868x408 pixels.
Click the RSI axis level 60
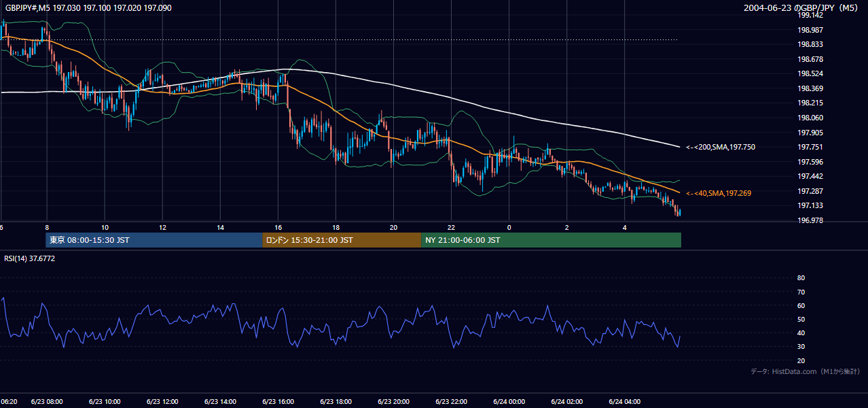point(801,305)
